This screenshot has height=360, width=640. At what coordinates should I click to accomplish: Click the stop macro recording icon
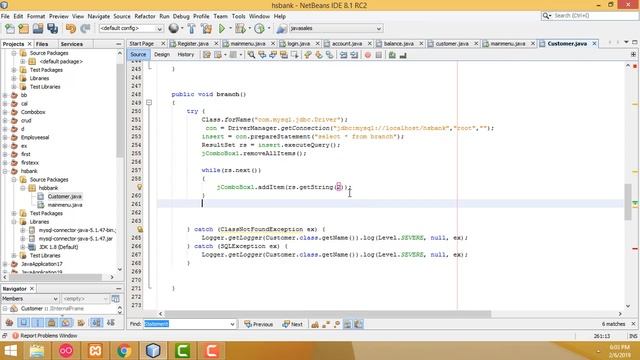[379, 55]
